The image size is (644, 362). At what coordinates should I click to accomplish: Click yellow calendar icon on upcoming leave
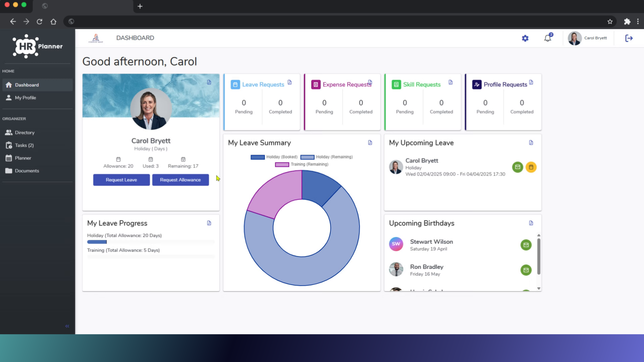point(531,167)
